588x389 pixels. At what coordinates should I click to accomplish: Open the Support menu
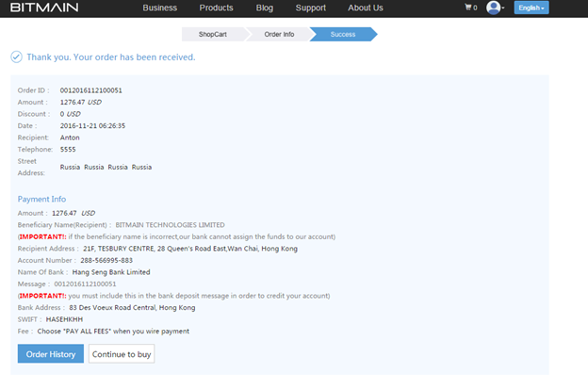pyautogui.click(x=310, y=8)
